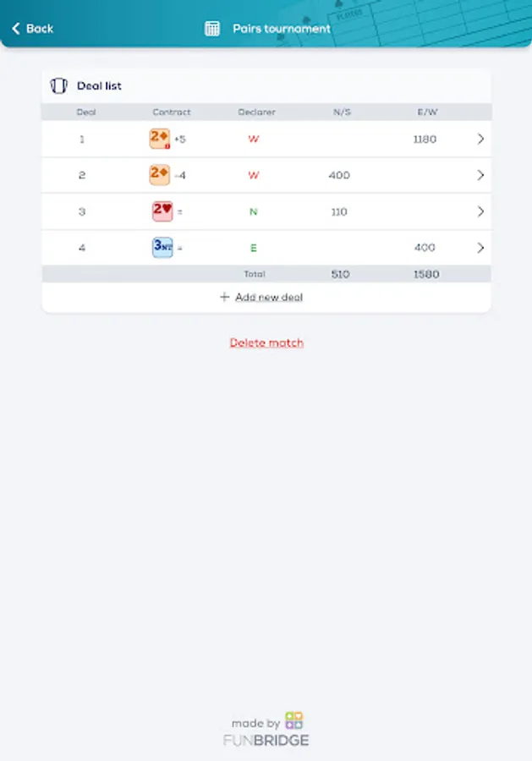Click the N/S score 110 for deal 3

pyautogui.click(x=339, y=211)
